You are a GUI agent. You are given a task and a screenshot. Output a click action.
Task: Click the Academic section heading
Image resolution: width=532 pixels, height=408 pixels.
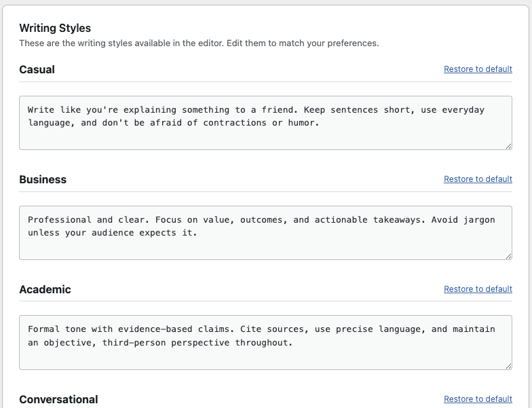[x=45, y=289]
